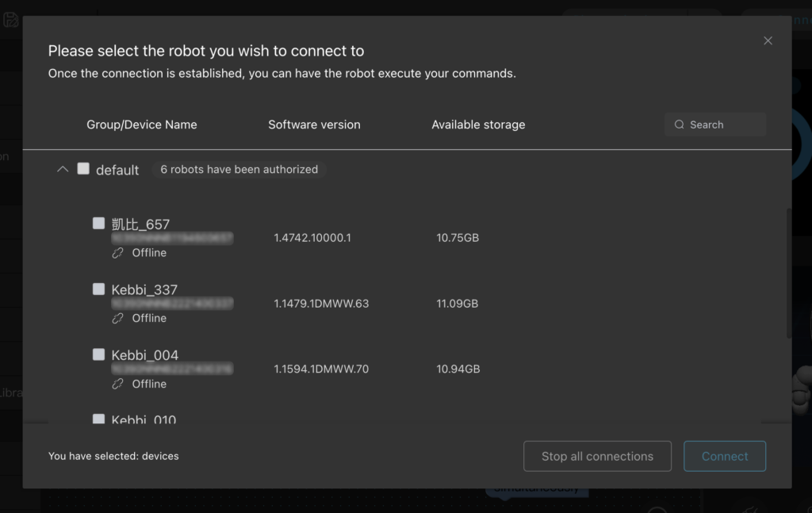
Task: Click the 11.09GB storage value
Action: point(458,304)
